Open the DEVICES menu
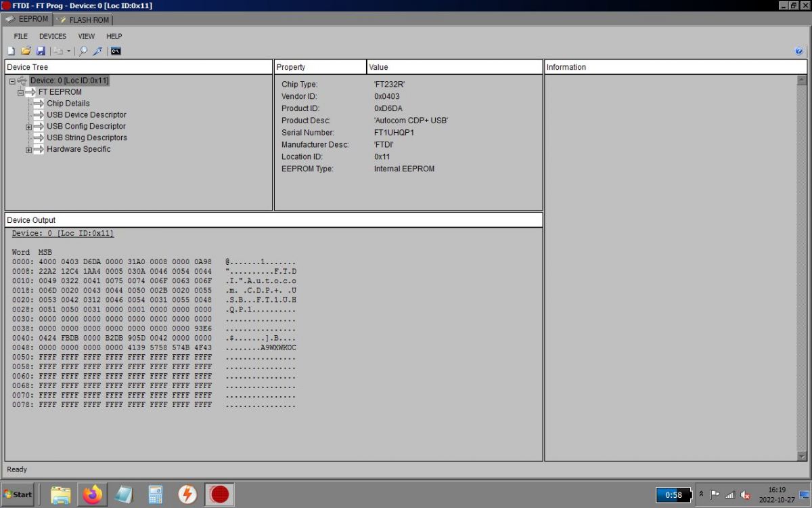This screenshot has width=812, height=508. 53,36
